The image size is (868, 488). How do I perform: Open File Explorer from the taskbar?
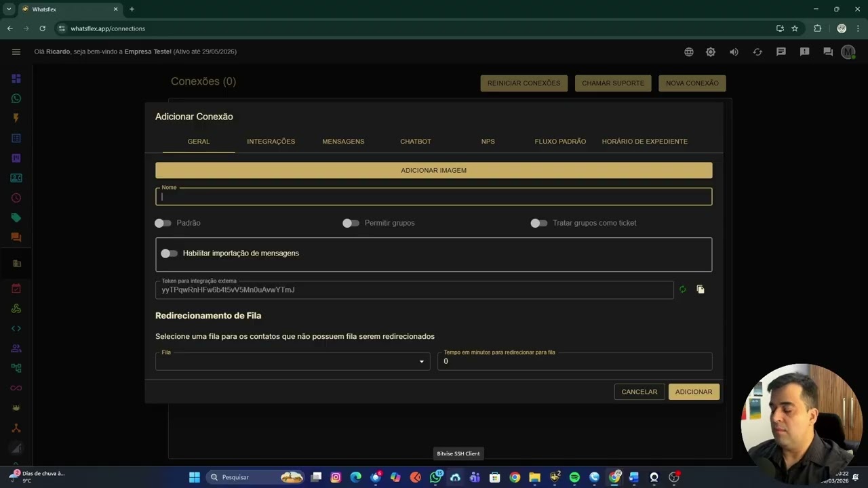pyautogui.click(x=534, y=477)
